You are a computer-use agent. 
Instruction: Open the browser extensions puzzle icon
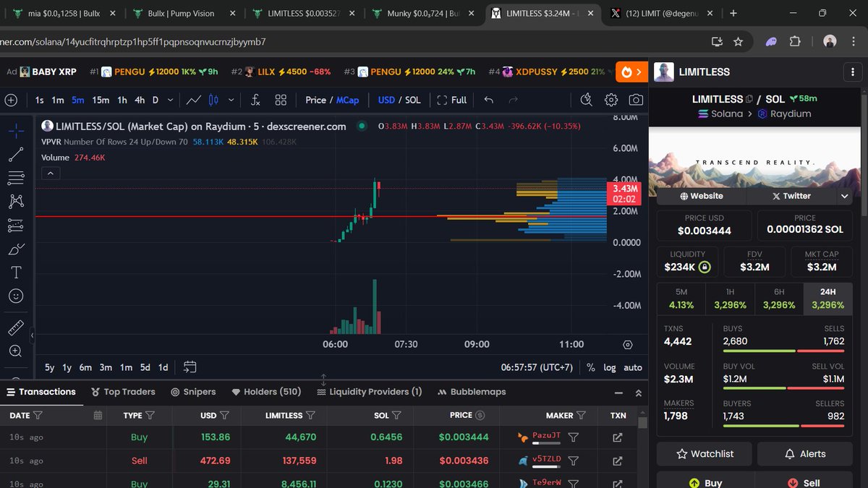point(794,42)
